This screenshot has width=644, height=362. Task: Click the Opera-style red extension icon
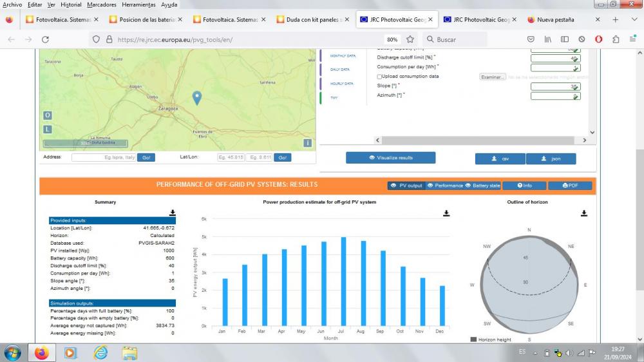(598, 39)
